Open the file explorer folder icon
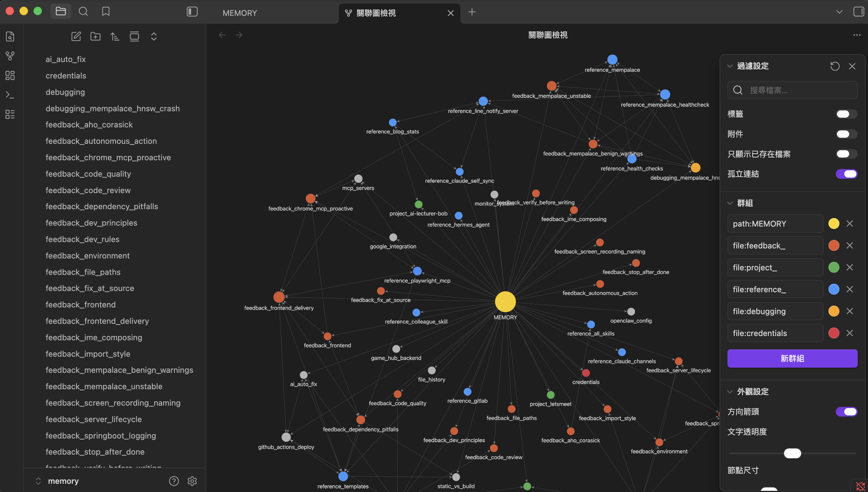This screenshot has height=492, width=868. point(61,12)
